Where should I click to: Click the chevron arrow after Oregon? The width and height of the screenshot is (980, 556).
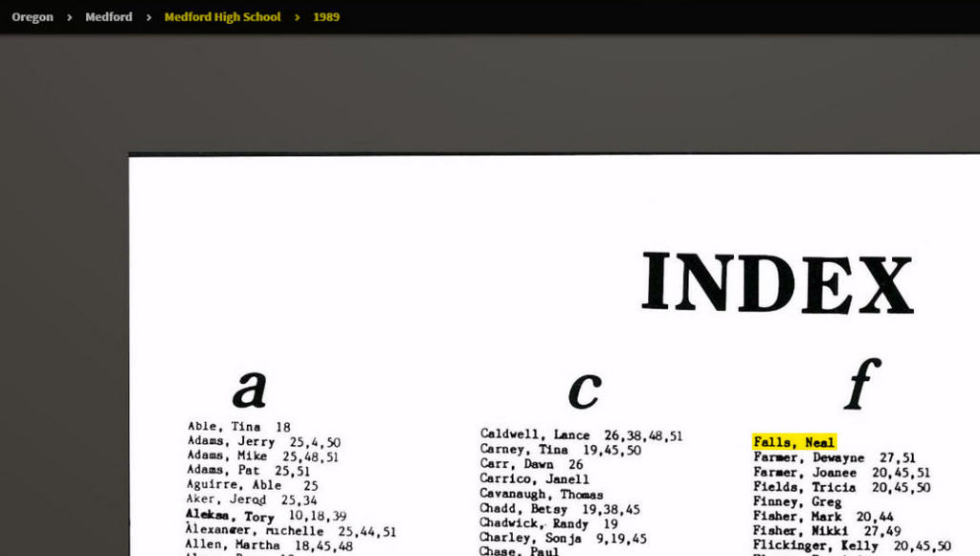[x=70, y=17]
